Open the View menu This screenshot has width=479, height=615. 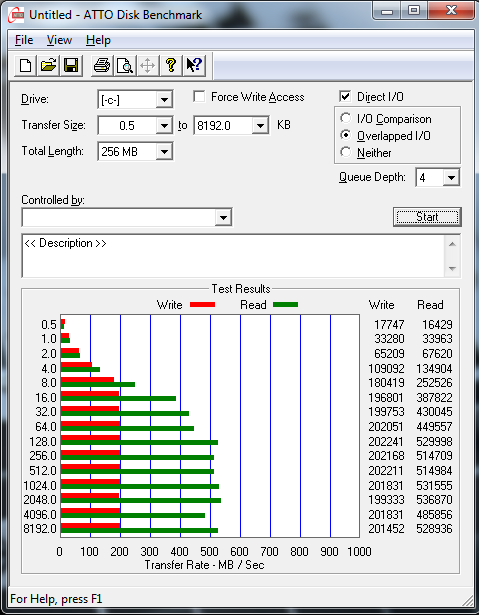tap(59, 40)
